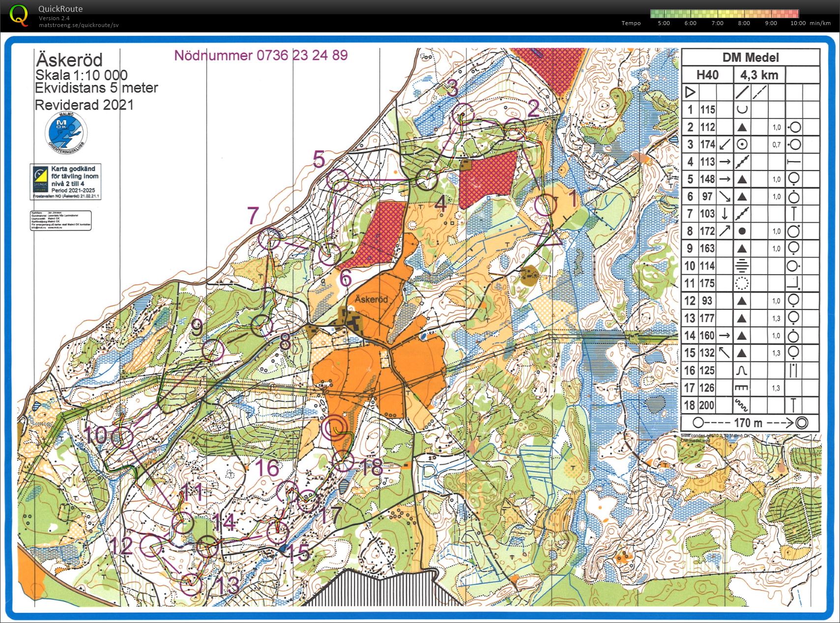The image size is (840, 623).
Task: Click the '4,3 km' course length cell
Action: point(759,75)
